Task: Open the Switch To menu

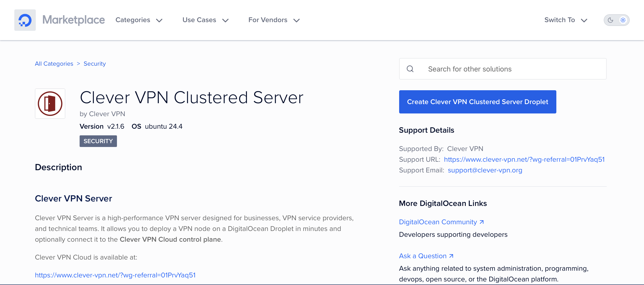Action: point(566,20)
